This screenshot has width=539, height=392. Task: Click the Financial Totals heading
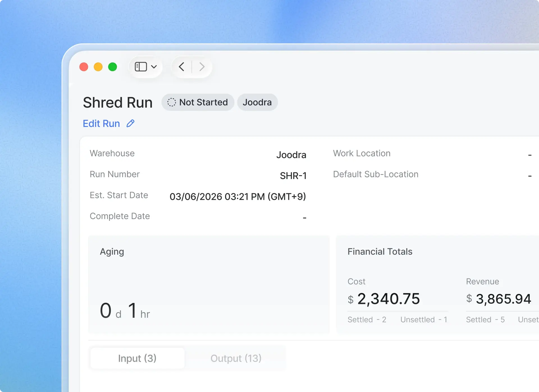pyautogui.click(x=380, y=252)
